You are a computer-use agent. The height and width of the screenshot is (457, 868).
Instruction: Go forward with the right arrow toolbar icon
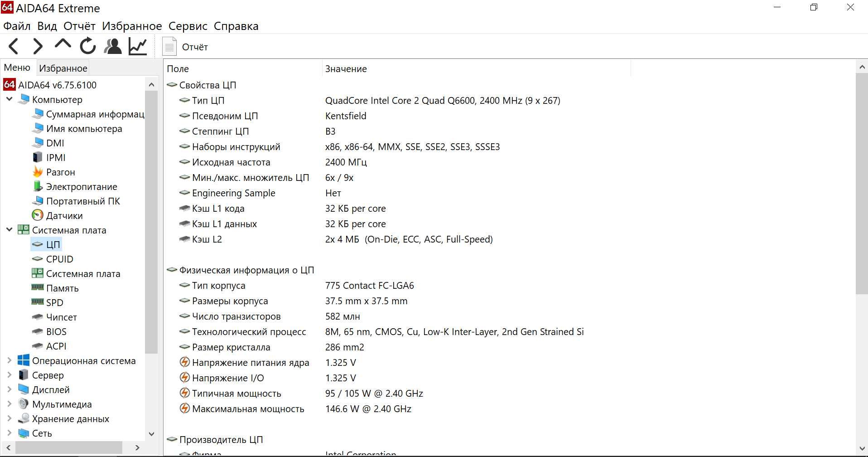(x=38, y=46)
